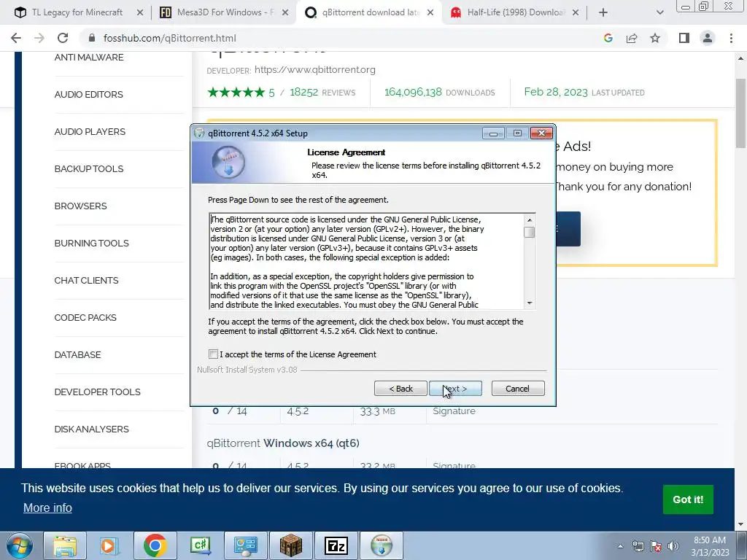The height and width of the screenshot is (560, 747).
Task: Open More info about cookies
Action: pos(47,507)
